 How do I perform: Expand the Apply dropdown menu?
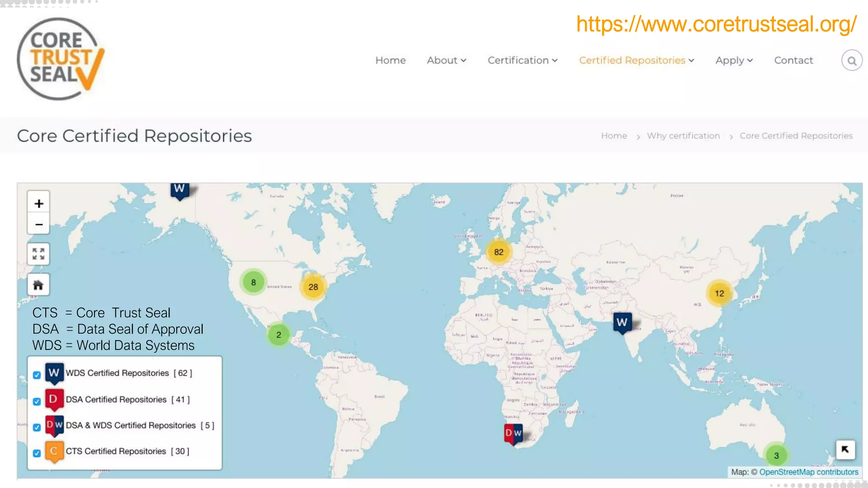click(x=734, y=60)
